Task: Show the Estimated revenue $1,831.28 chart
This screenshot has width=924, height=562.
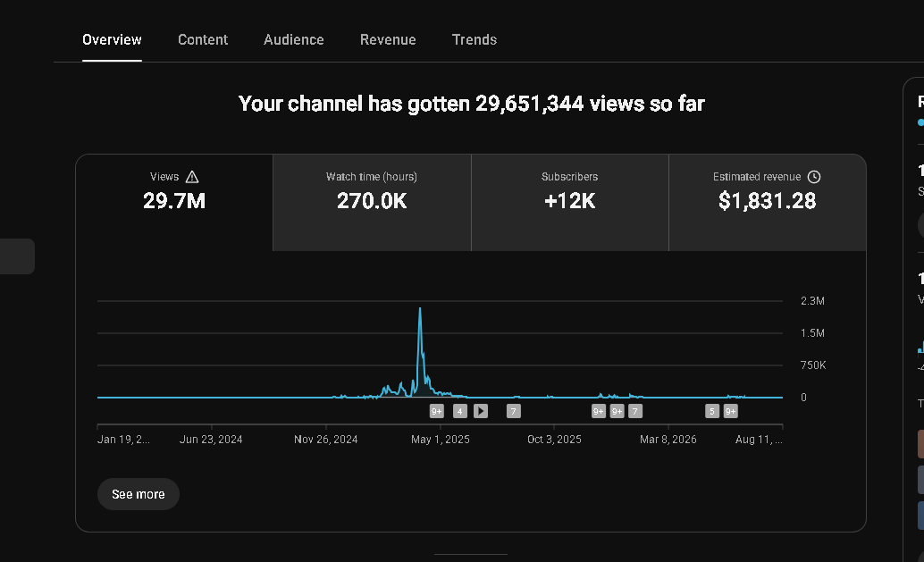Action: click(x=768, y=203)
